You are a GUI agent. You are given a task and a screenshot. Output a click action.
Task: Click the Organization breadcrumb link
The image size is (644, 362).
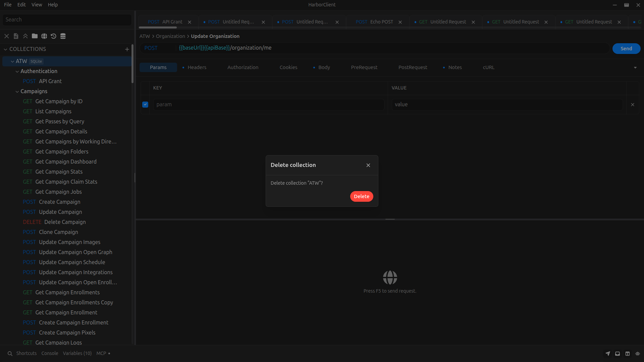(x=171, y=36)
